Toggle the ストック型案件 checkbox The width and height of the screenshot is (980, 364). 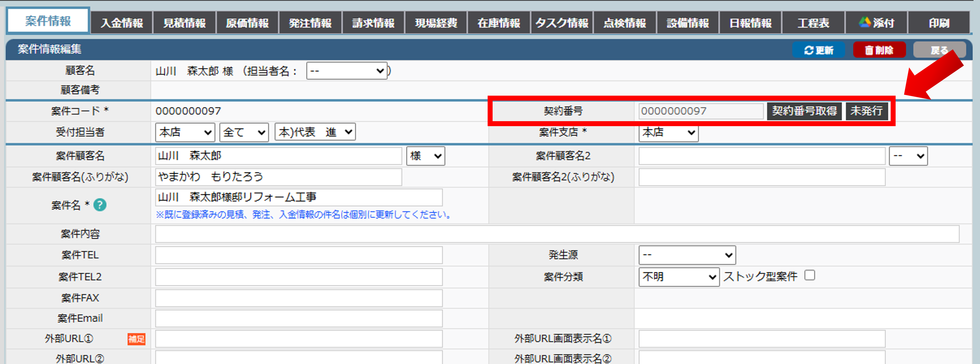[x=810, y=275]
